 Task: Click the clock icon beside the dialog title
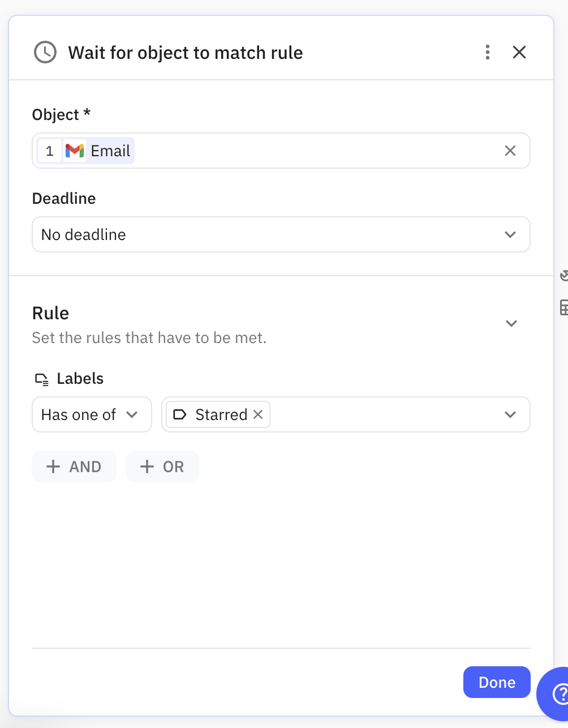pos(45,52)
